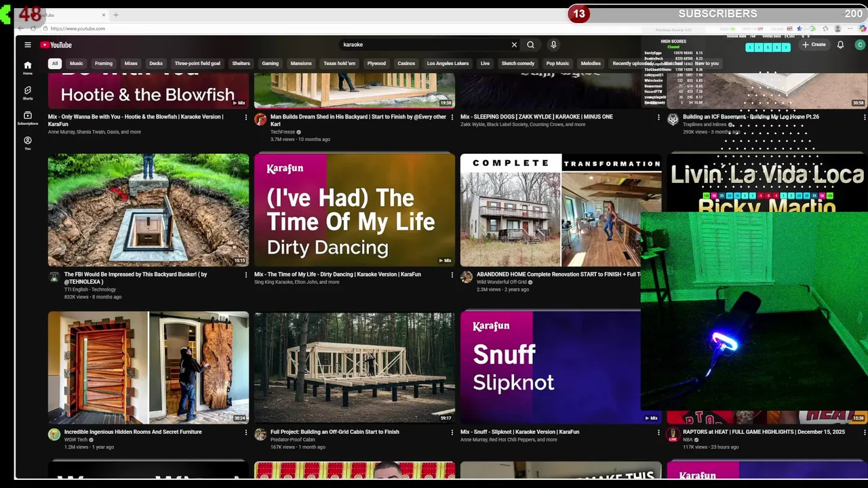
Task: Open the backyard bunker video thumbnail
Action: [149, 210]
